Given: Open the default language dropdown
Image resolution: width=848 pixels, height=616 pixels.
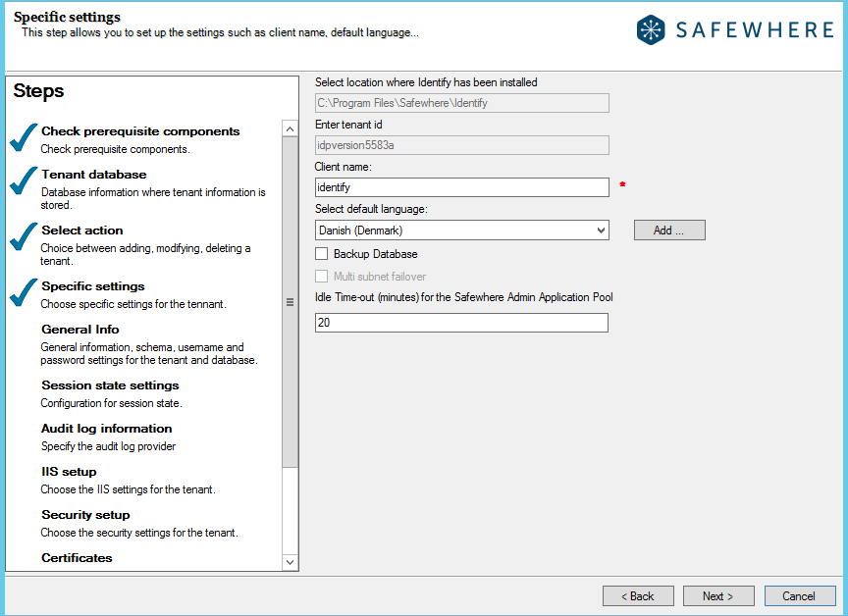Looking at the screenshot, I should coord(462,231).
